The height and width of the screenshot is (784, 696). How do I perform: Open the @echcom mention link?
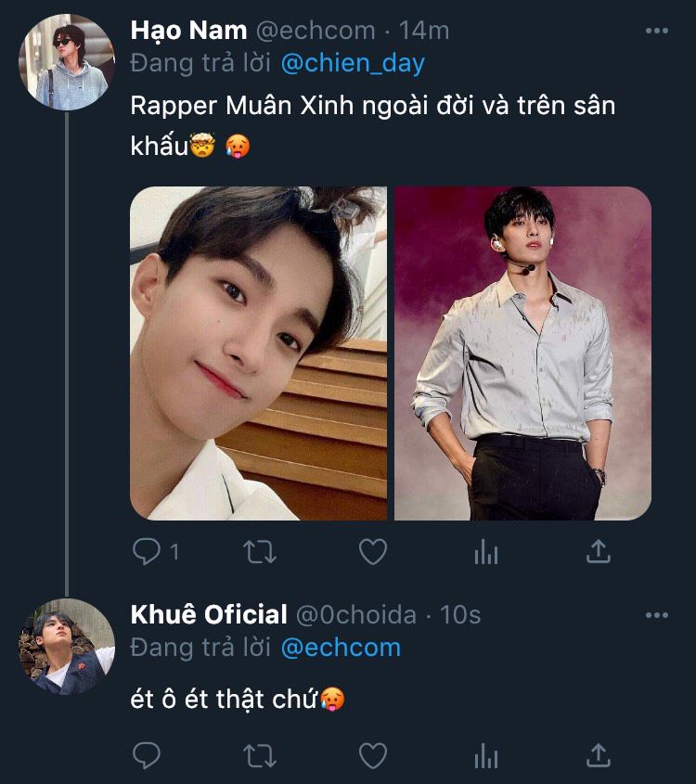[340, 647]
